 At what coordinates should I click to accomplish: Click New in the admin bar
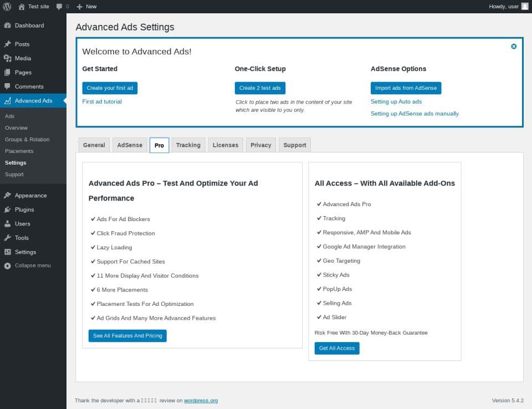(x=91, y=7)
